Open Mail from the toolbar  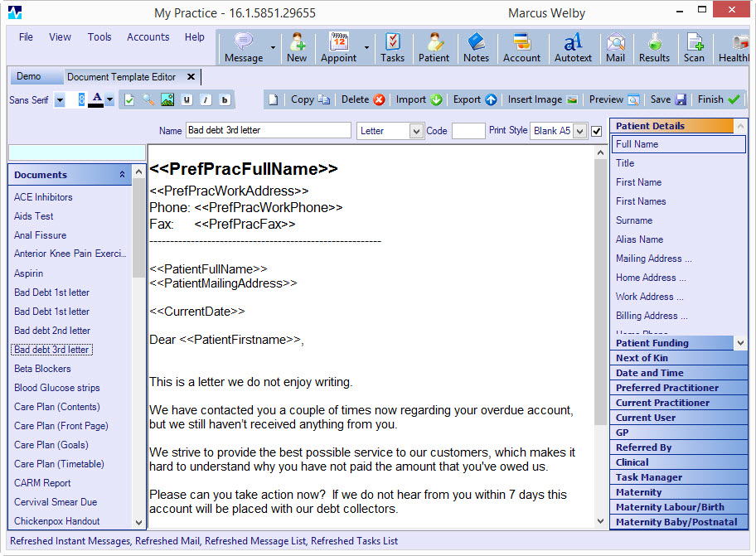coord(615,47)
